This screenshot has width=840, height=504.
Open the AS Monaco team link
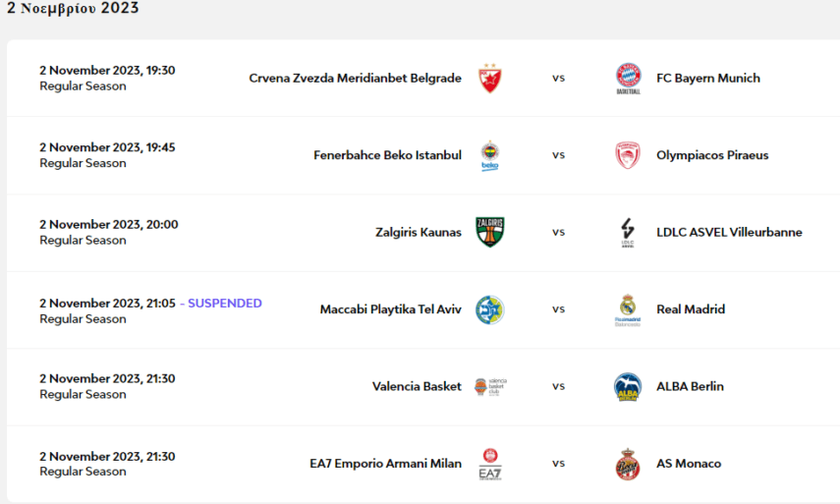(689, 464)
